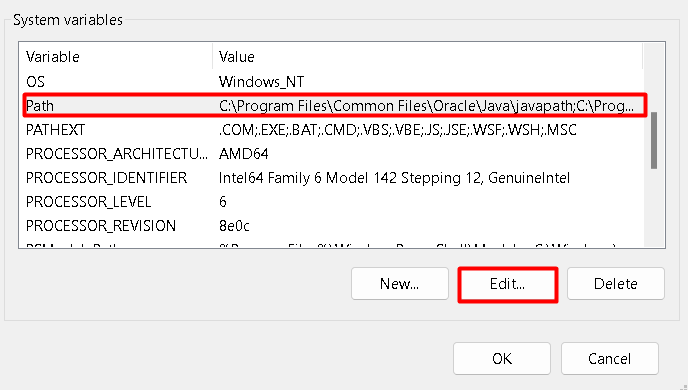688x390 pixels.
Task: Select the PATHEXT variable row
Action: 331,130
